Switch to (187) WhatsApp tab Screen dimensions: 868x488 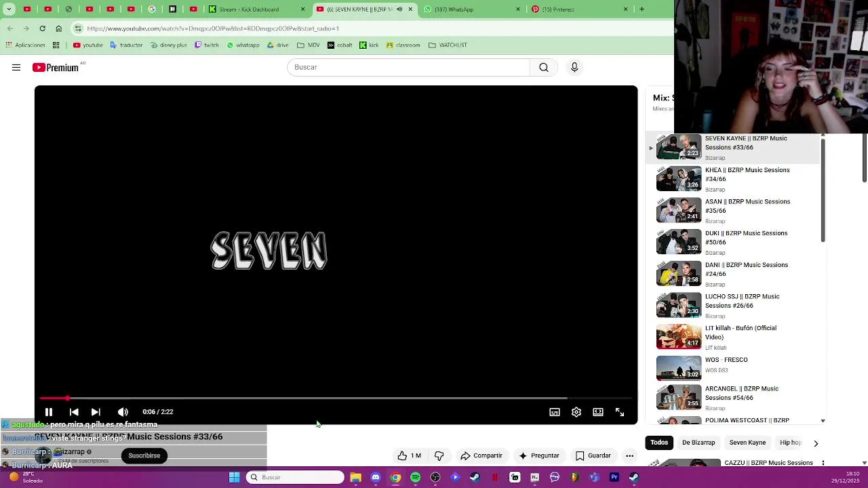coord(471,9)
